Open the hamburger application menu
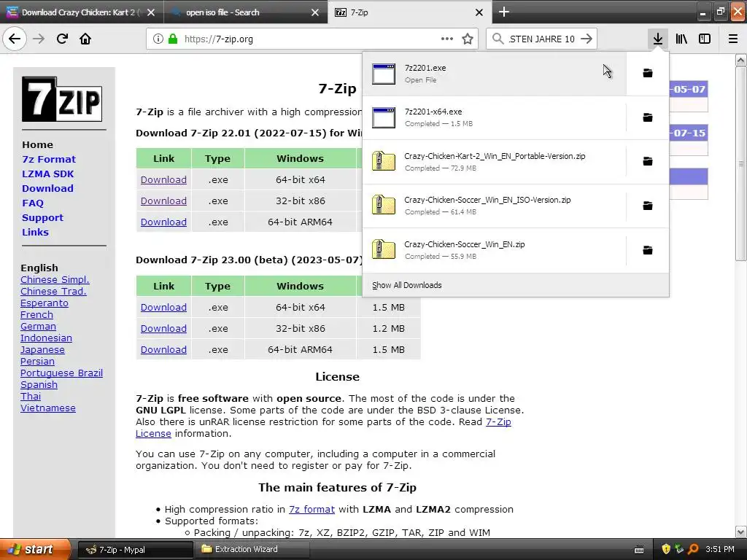Viewport: 747px width, 560px height. pos(733,39)
